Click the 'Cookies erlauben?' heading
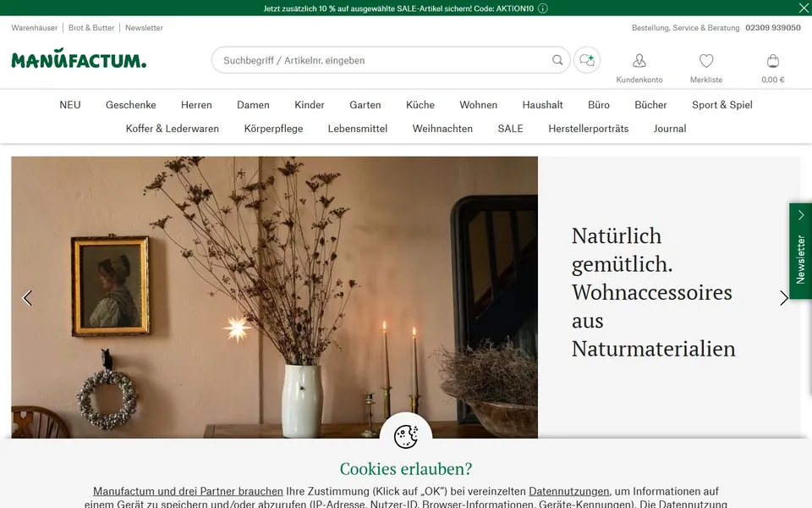 406,468
